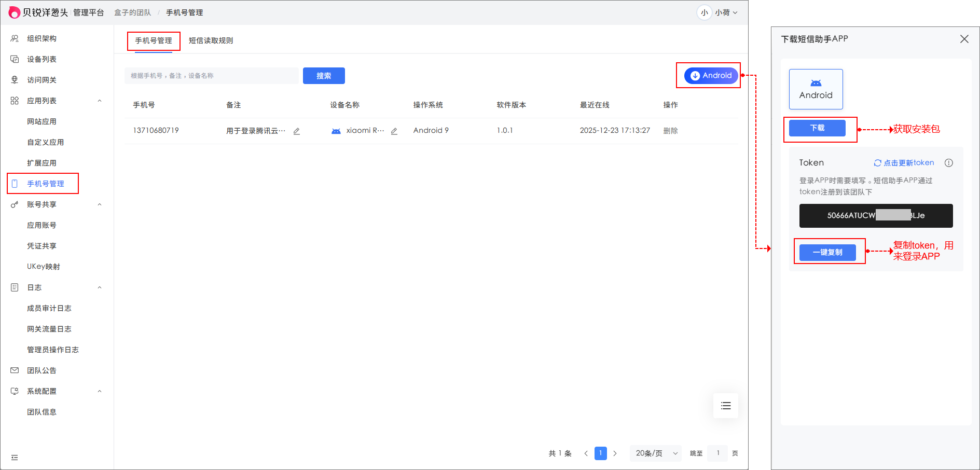
Task: Click the edit pencil icon beside the remark
Action: pos(297,131)
